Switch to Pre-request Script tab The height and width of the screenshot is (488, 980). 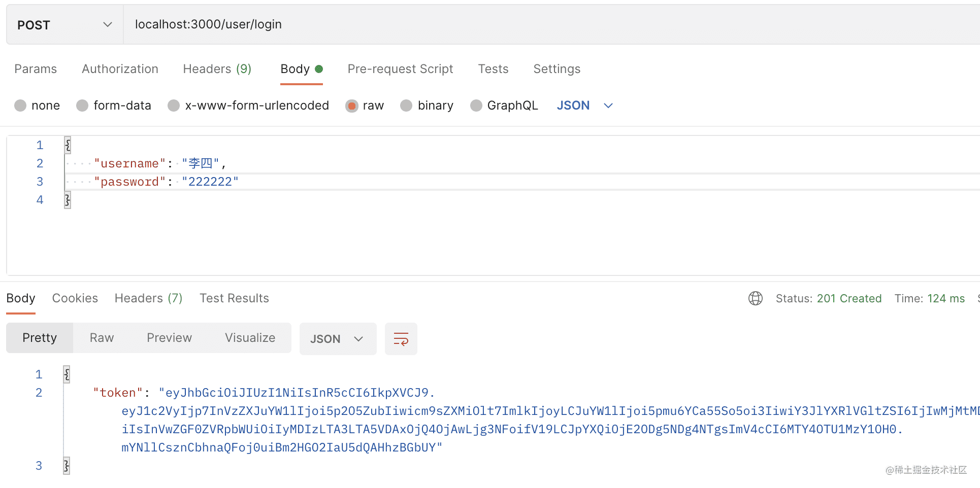tap(400, 69)
